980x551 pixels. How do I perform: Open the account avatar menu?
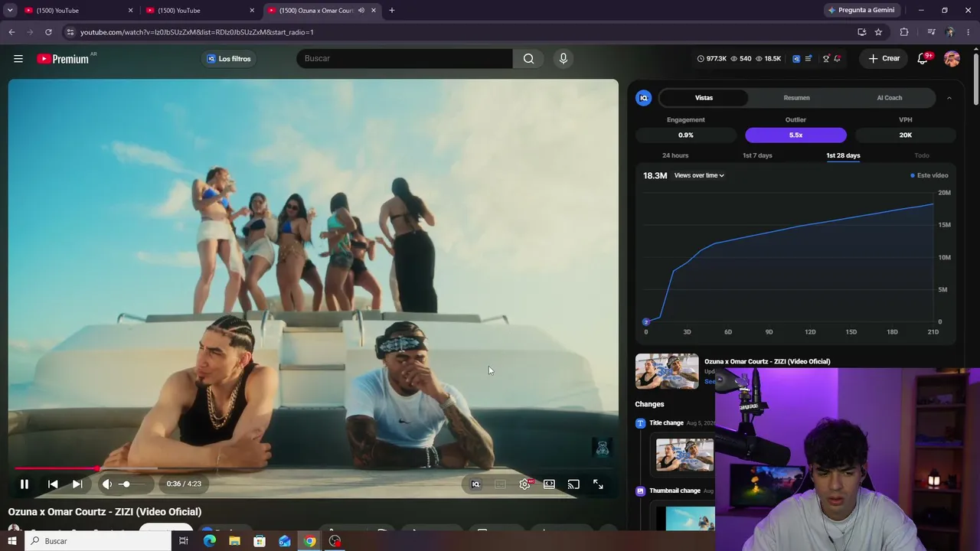click(952, 59)
